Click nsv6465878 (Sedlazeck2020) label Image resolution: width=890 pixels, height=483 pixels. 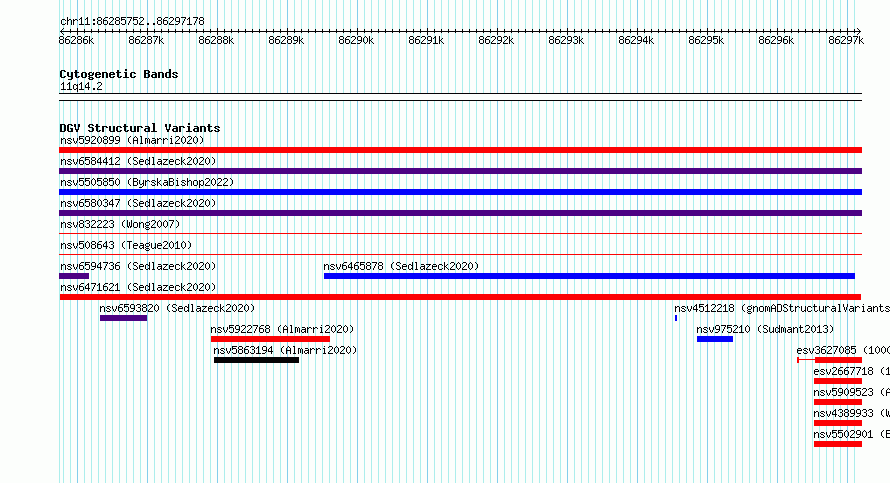pyautogui.click(x=401, y=266)
